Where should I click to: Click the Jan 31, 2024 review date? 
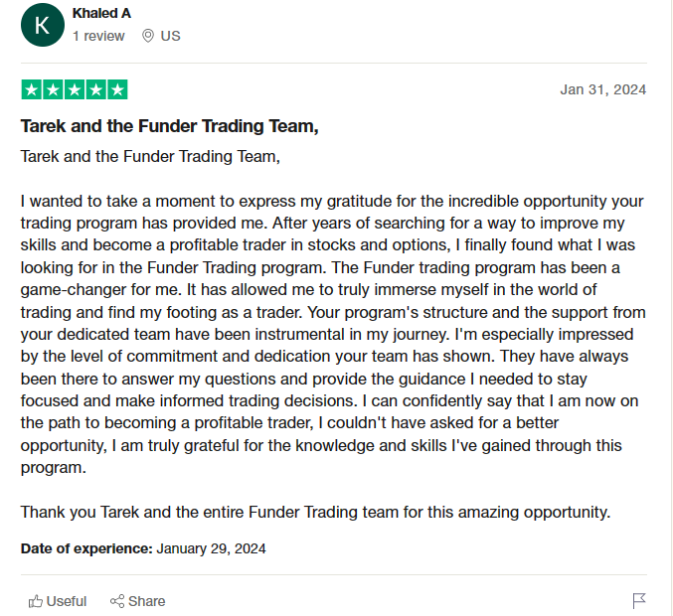point(603,89)
